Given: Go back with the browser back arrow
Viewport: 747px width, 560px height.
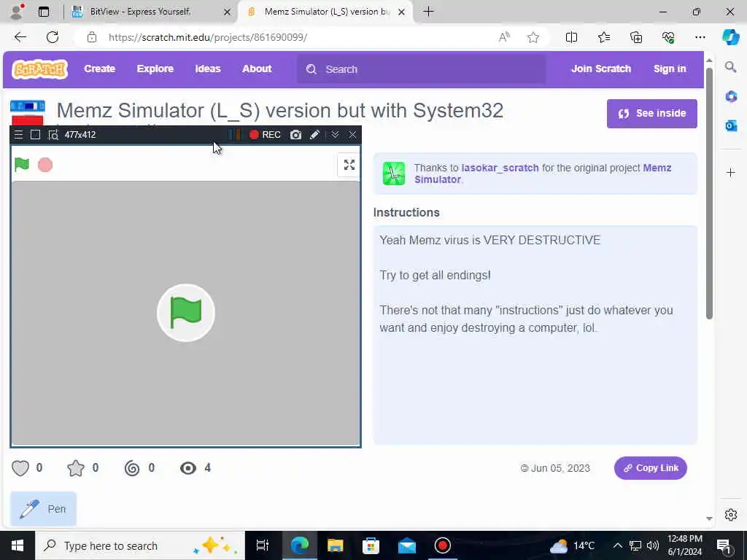Looking at the screenshot, I should (20, 37).
